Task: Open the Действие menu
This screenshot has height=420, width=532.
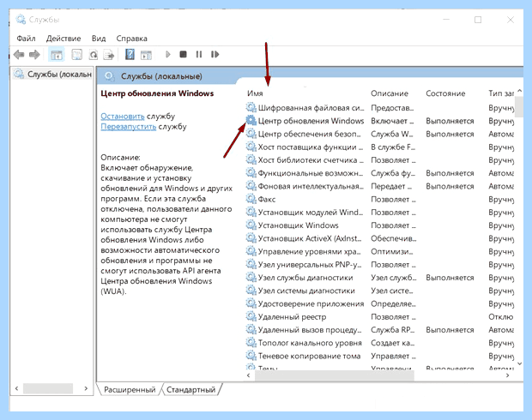Action: point(63,39)
